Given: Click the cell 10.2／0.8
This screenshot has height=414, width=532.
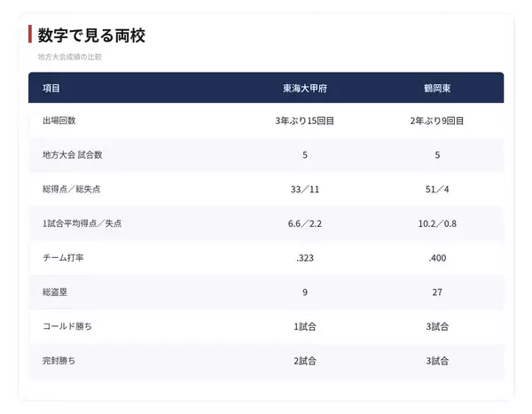Looking at the screenshot, I should click(437, 223).
